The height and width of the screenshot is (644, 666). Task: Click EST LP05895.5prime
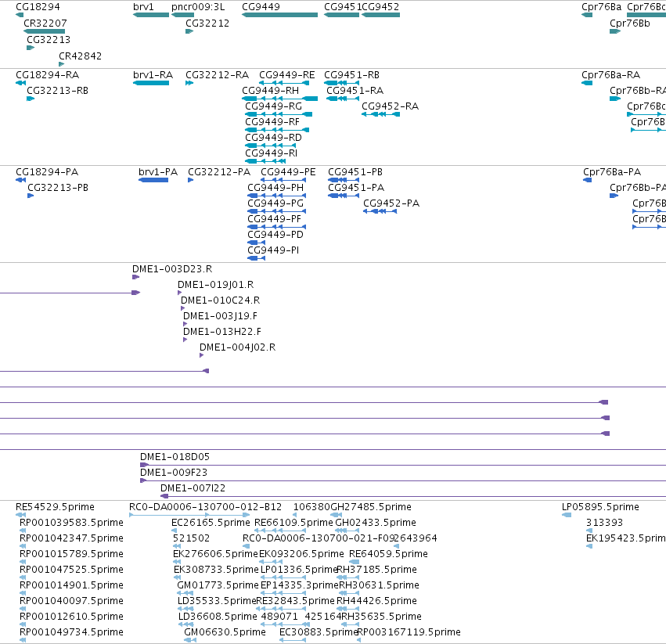(x=600, y=507)
